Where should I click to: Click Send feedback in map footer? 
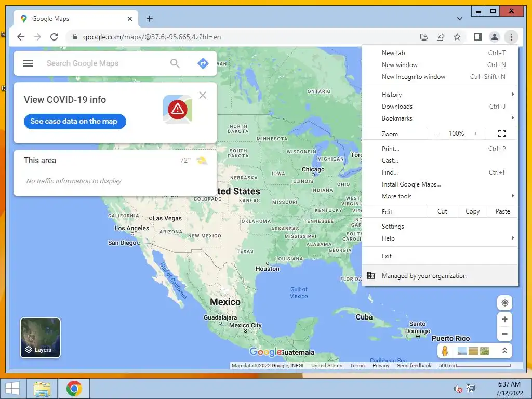coord(414,365)
